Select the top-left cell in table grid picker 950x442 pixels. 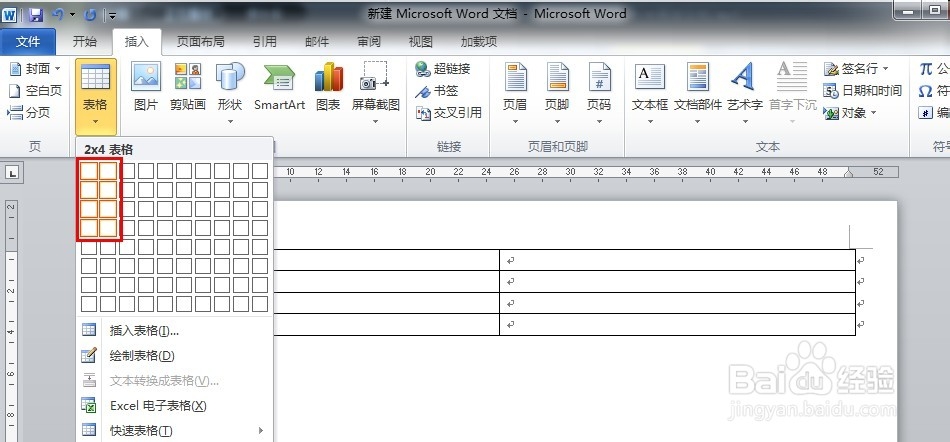pos(89,171)
